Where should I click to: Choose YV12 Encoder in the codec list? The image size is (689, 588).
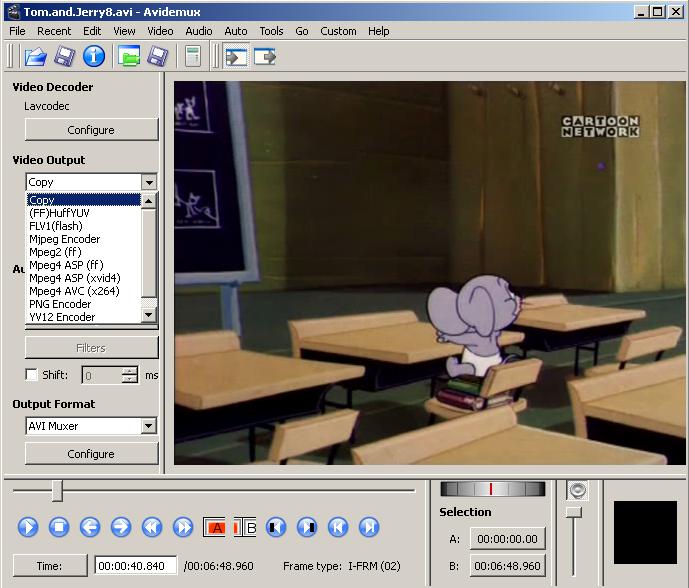click(x=84, y=317)
